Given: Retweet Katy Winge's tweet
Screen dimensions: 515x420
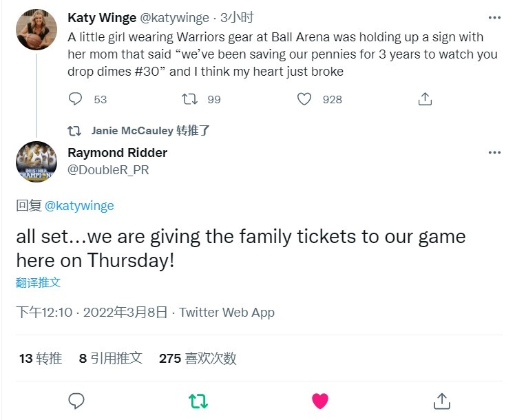Looking at the screenshot, I should click(189, 99).
